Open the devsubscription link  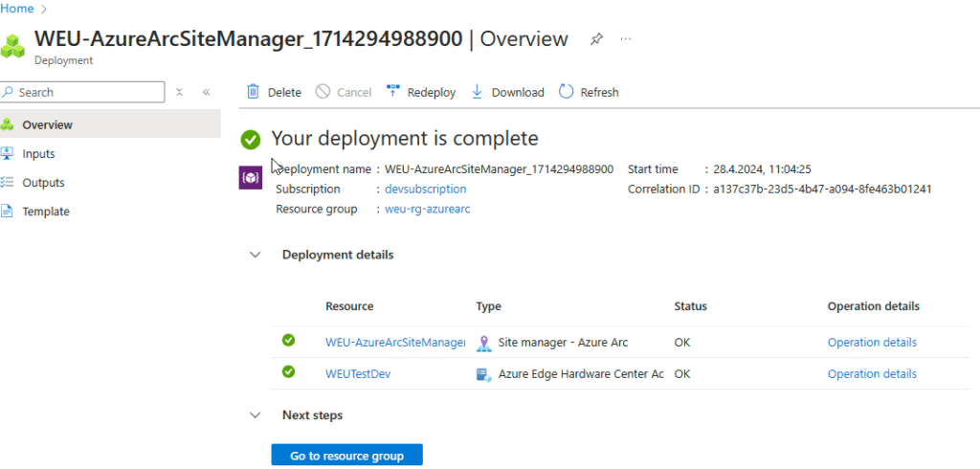point(425,189)
